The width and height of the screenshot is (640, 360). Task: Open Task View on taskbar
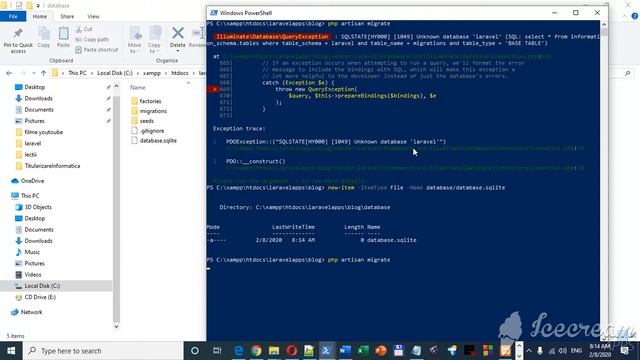(217, 351)
